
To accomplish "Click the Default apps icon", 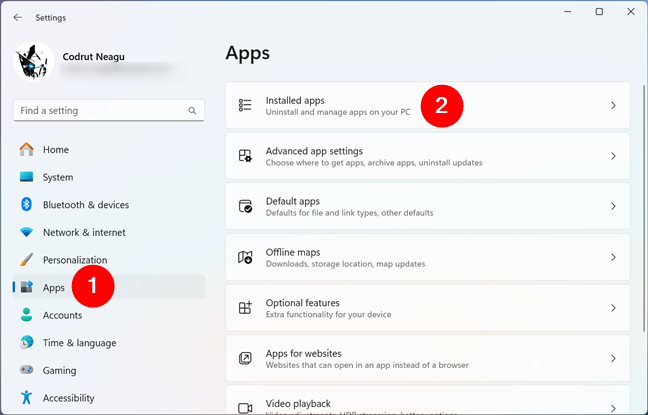I will coord(245,207).
